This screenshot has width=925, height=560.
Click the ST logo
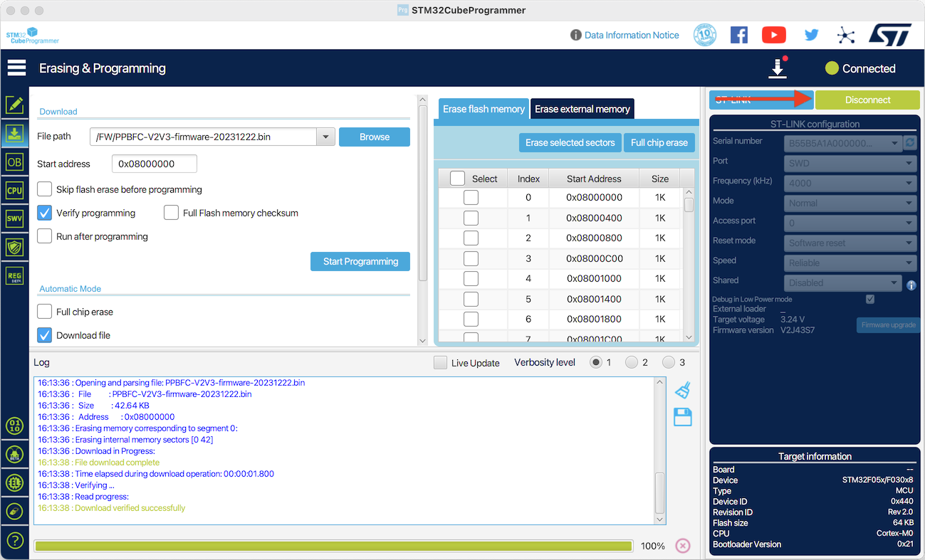pos(889,35)
